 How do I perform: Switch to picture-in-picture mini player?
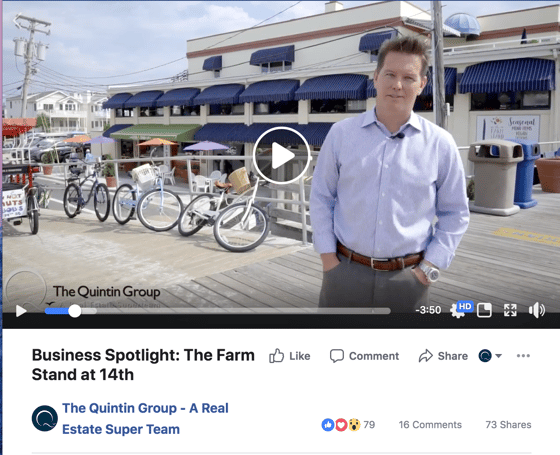484,310
